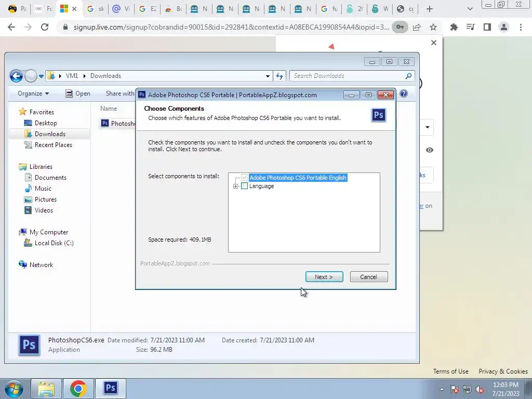Toggle Adobe Photoshop CS6 Portable English checkbox
The image size is (532, 399).
pyautogui.click(x=244, y=178)
